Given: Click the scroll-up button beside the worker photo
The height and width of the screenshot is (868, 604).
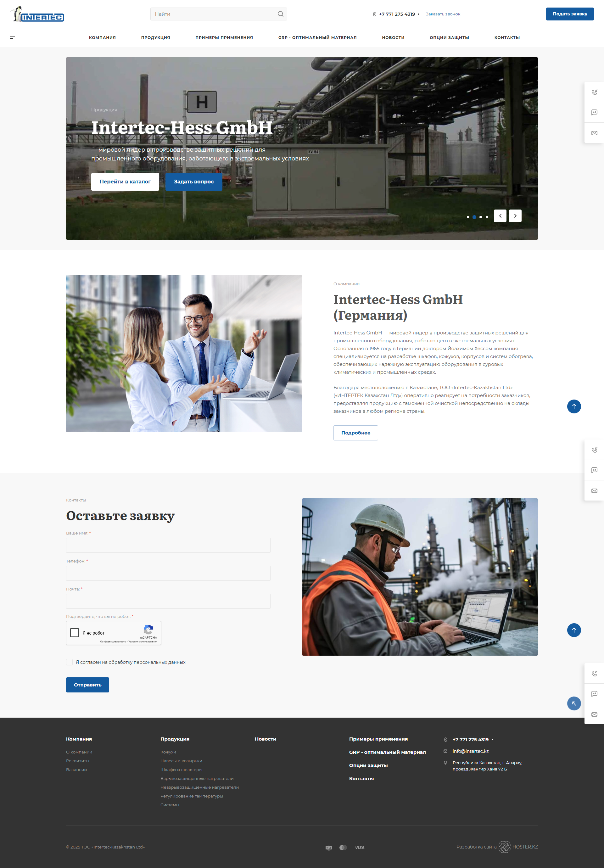Looking at the screenshot, I should coord(574,630).
